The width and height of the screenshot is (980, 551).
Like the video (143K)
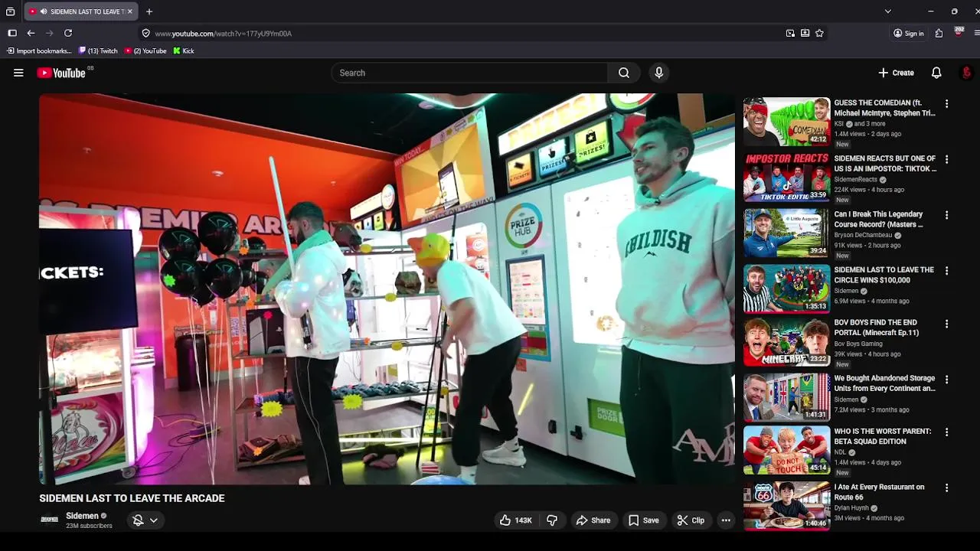click(x=515, y=520)
